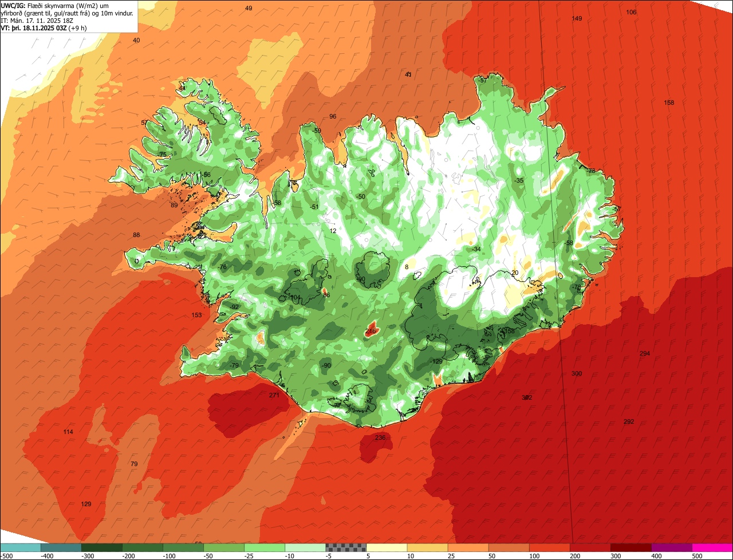Click the map value 96

[333, 116]
